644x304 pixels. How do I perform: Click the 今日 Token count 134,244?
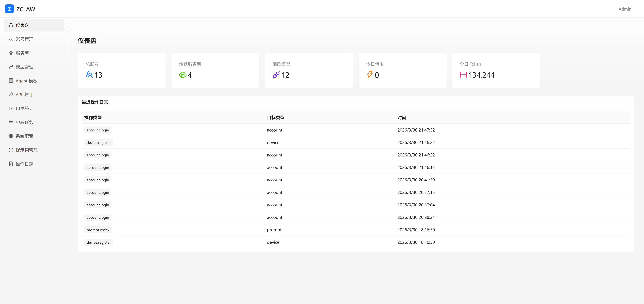click(481, 75)
